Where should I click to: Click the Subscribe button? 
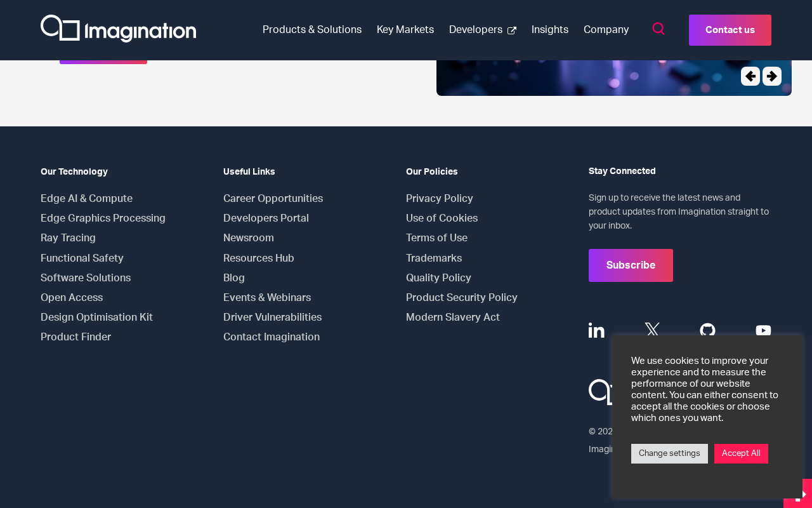pyautogui.click(x=631, y=265)
